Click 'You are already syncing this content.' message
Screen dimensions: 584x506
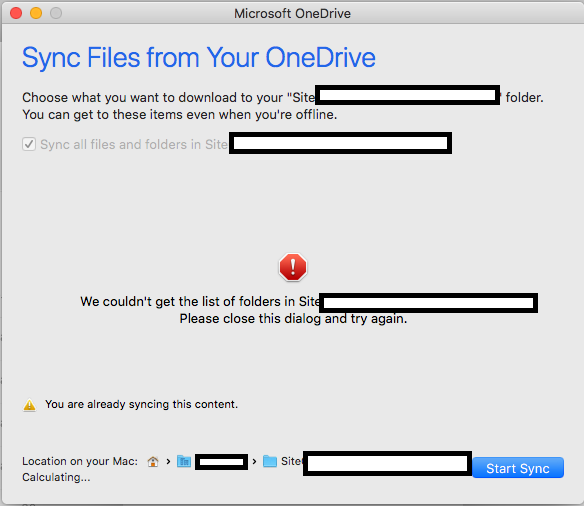point(142,404)
